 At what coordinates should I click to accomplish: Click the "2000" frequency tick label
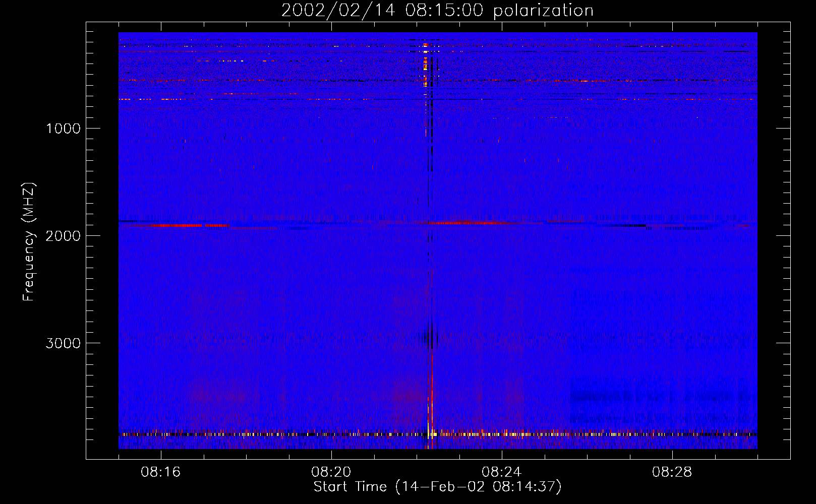[x=63, y=236]
